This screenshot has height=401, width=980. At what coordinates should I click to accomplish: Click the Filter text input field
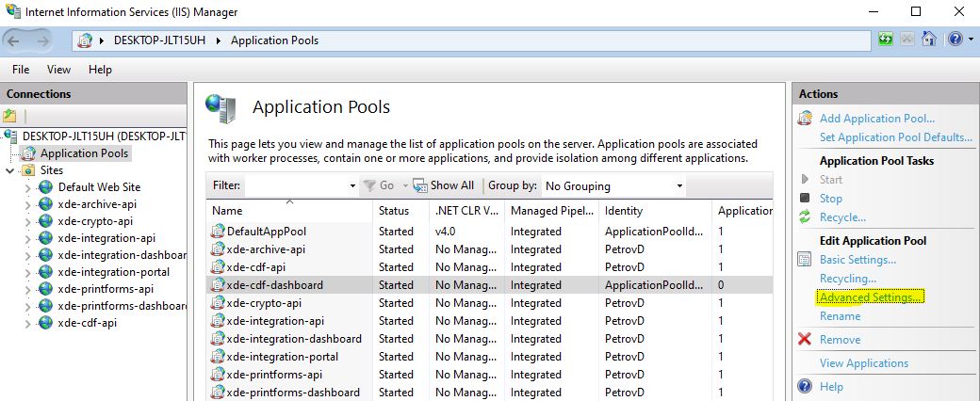click(x=296, y=186)
